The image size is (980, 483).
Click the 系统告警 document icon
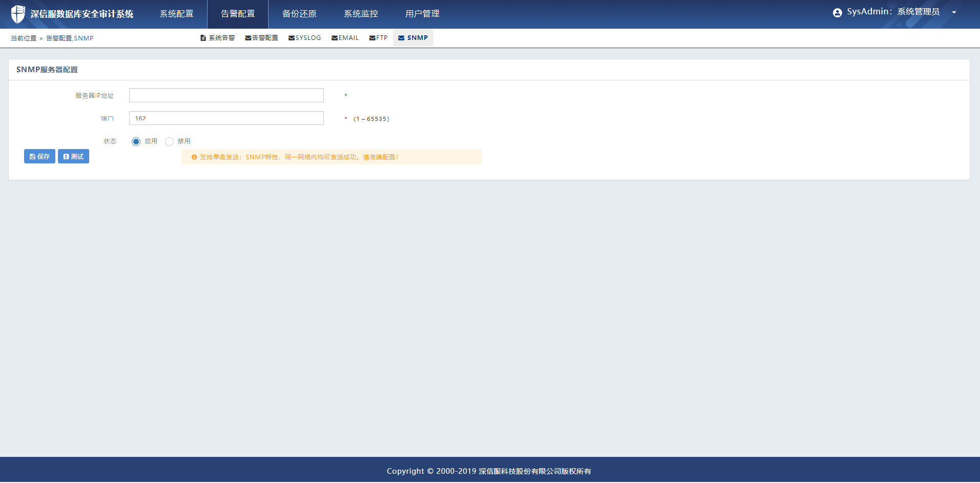[x=203, y=38]
